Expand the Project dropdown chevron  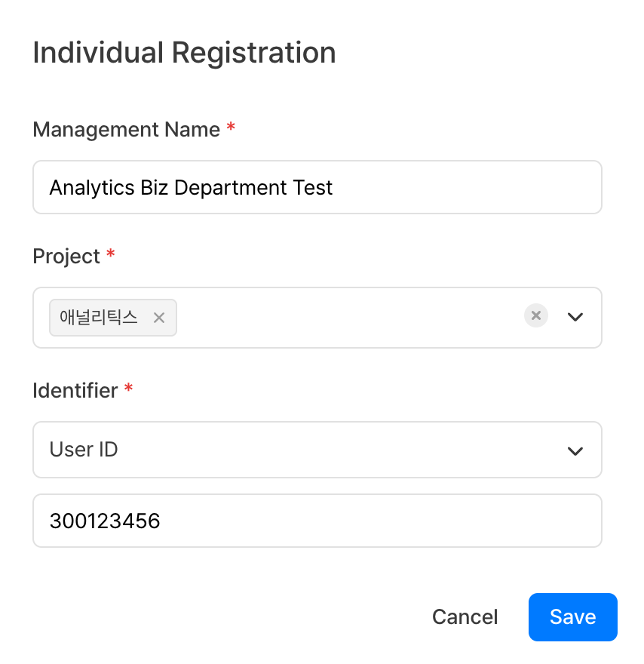(x=575, y=317)
